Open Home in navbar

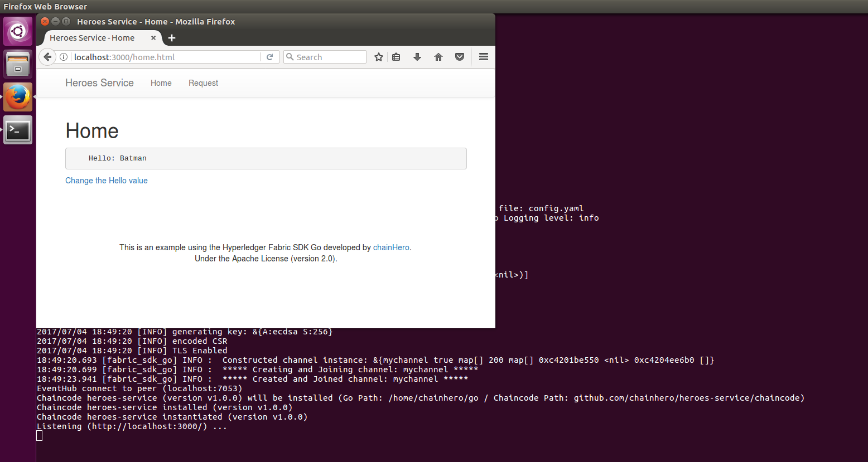[x=161, y=83]
